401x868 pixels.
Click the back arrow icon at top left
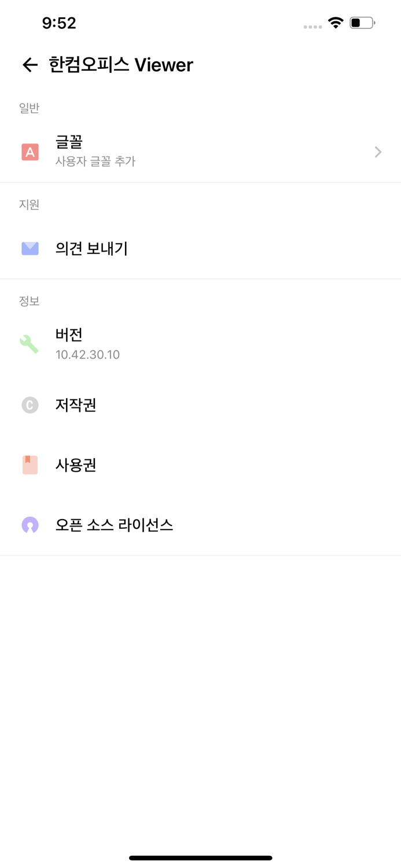29,64
